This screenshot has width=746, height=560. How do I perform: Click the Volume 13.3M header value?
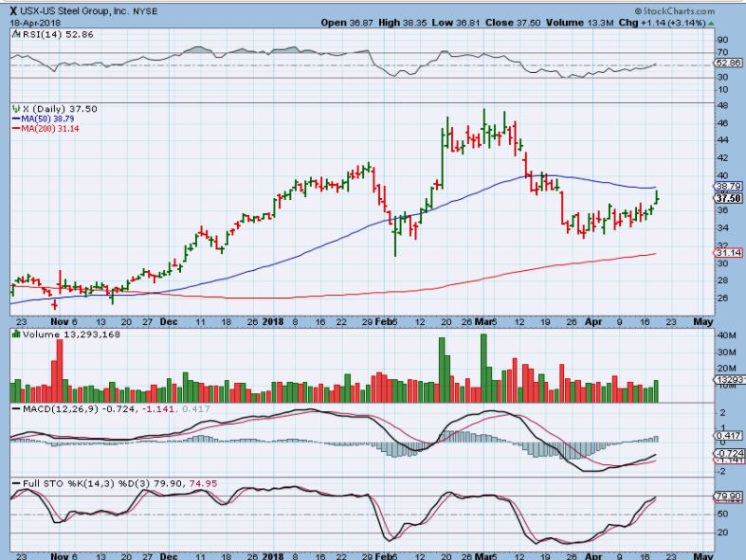coord(580,23)
